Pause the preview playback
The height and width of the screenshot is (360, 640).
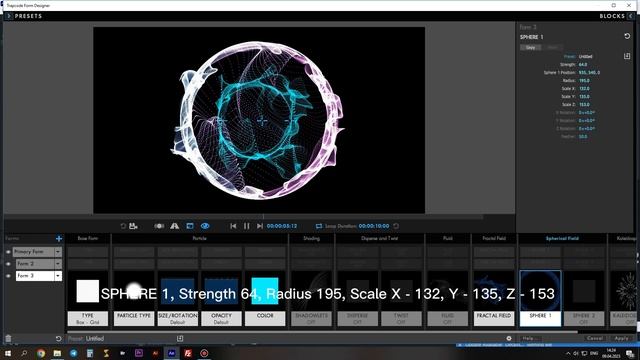coord(247,226)
